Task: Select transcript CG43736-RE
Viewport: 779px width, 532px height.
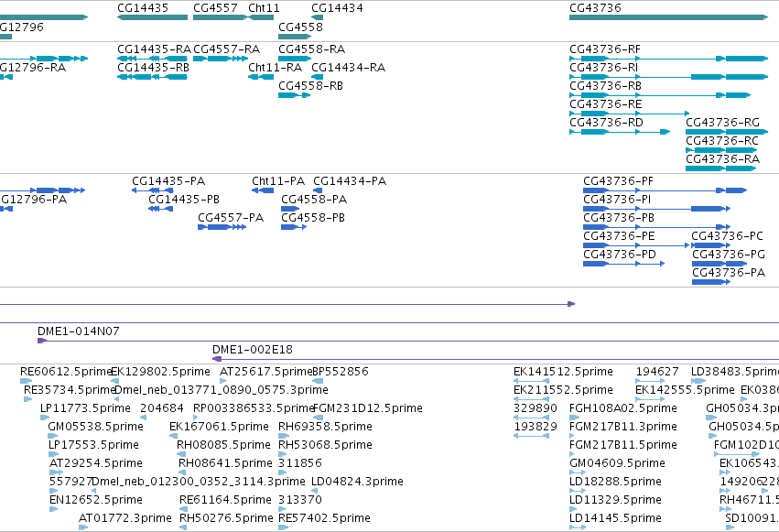Action: click(x=606, y=104)
